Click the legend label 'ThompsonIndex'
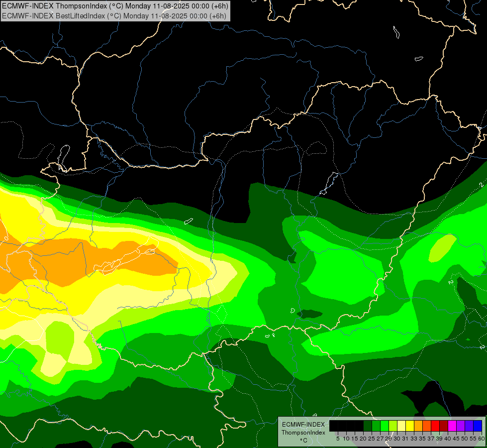The image size is (487, 448). click(x=303, y=433)
